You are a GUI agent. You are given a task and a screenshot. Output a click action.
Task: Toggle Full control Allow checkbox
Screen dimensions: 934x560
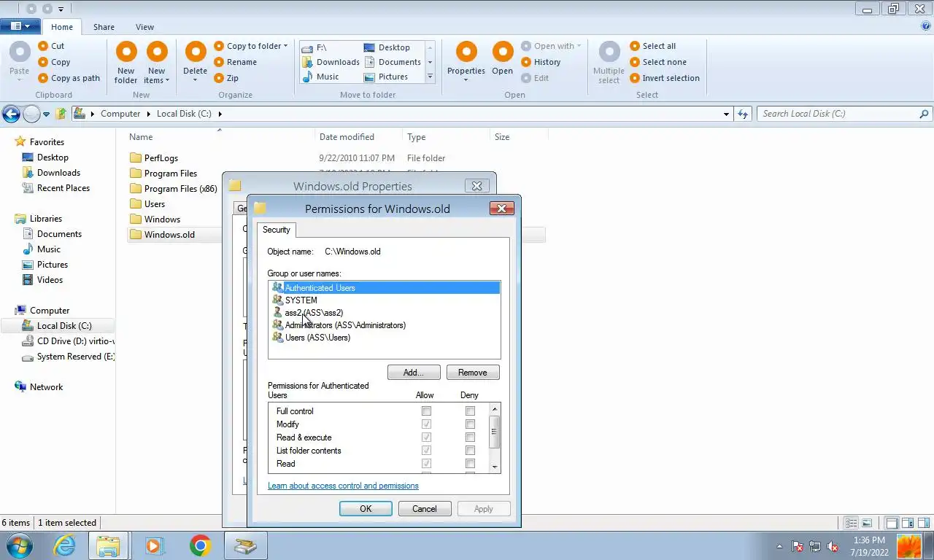pyautogui.click(x=426, y=411)
